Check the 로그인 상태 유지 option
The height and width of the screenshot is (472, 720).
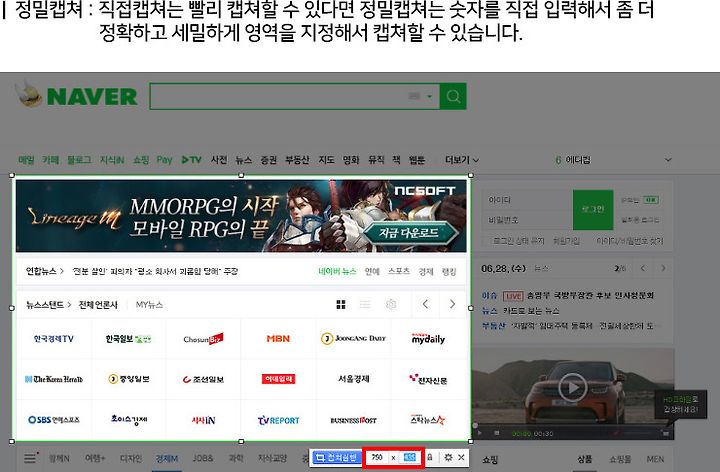(518, 241)
